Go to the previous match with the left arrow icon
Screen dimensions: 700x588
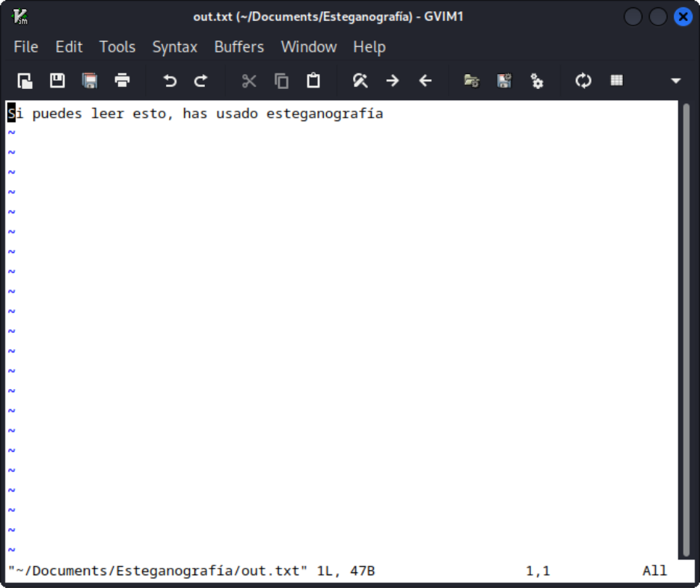[x=426, y=81]
